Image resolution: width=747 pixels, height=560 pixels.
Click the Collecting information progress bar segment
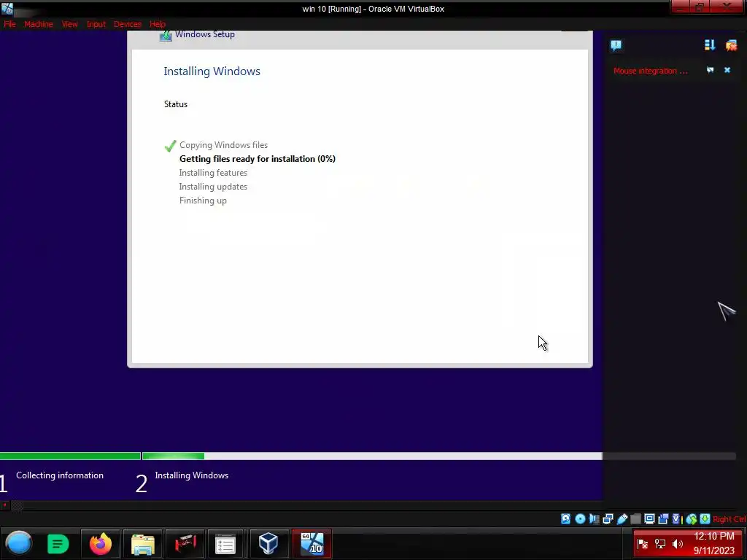click(x=70, y=456)
